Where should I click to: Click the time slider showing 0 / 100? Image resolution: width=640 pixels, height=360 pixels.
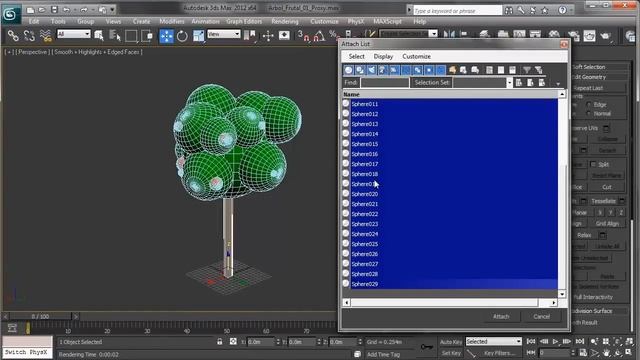point(40,316)
